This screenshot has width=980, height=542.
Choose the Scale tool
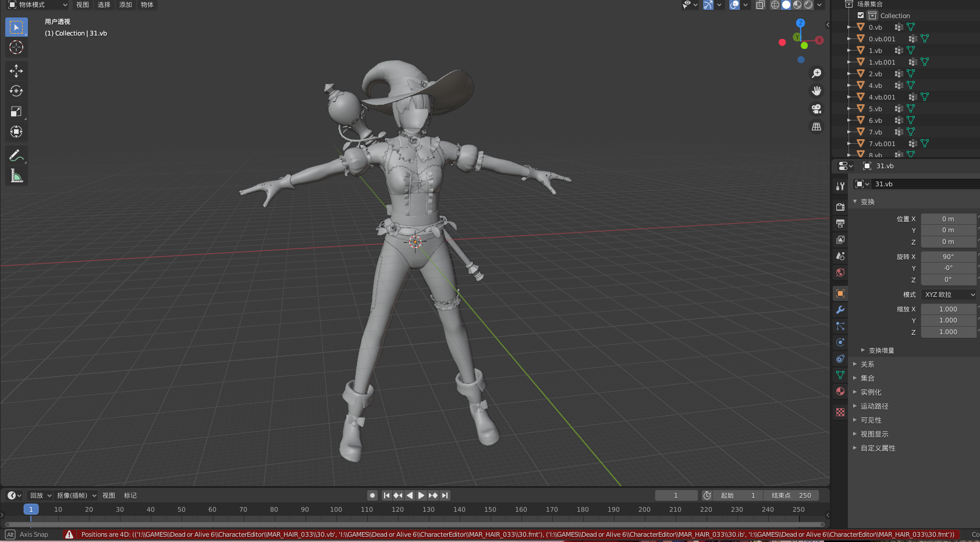(16, 112)
